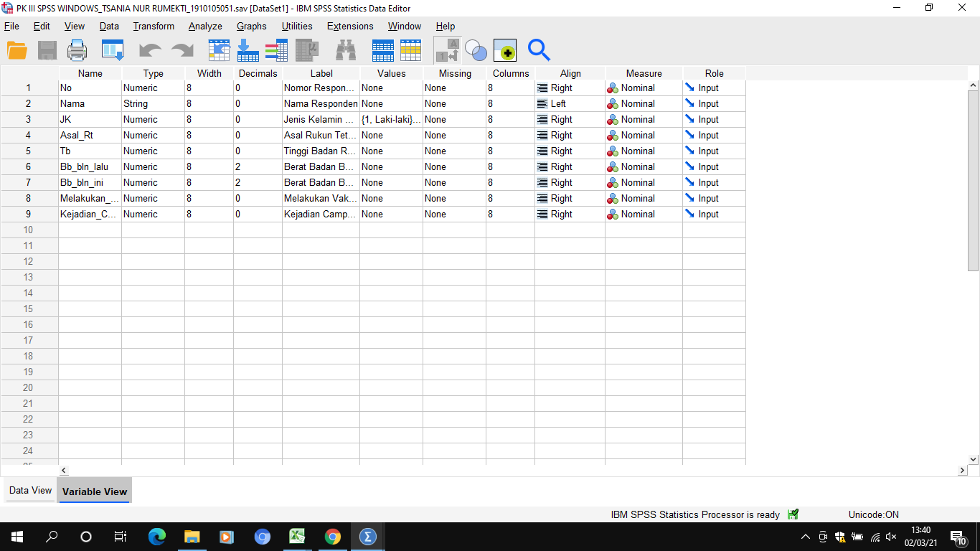Search application magnifier icon
This screenshot has width=980, height=551.
[x=539, y=50]
